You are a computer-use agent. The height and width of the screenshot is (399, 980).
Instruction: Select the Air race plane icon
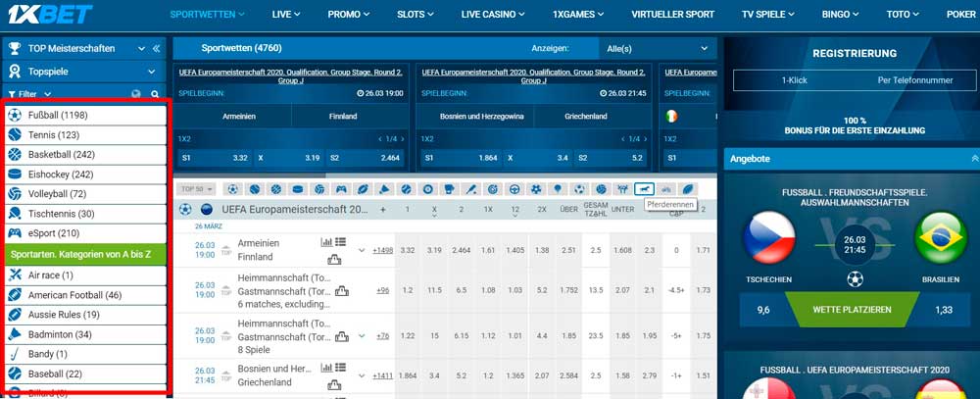[x=15, y=275]
